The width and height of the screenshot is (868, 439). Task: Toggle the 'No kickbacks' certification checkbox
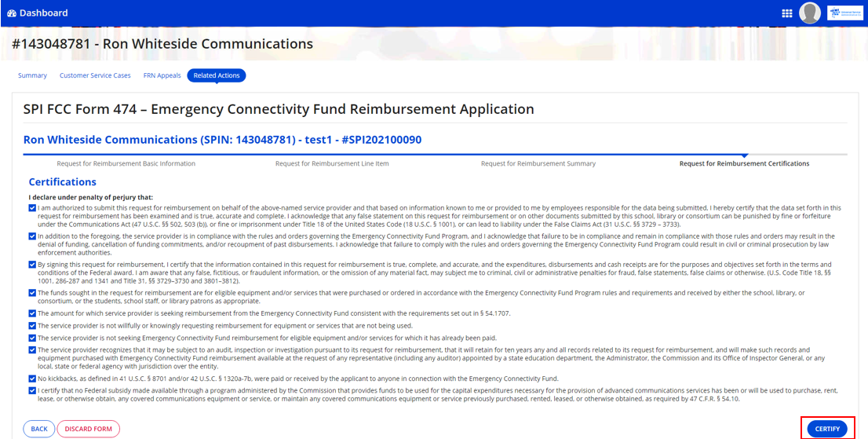click(x=32, y=379)
